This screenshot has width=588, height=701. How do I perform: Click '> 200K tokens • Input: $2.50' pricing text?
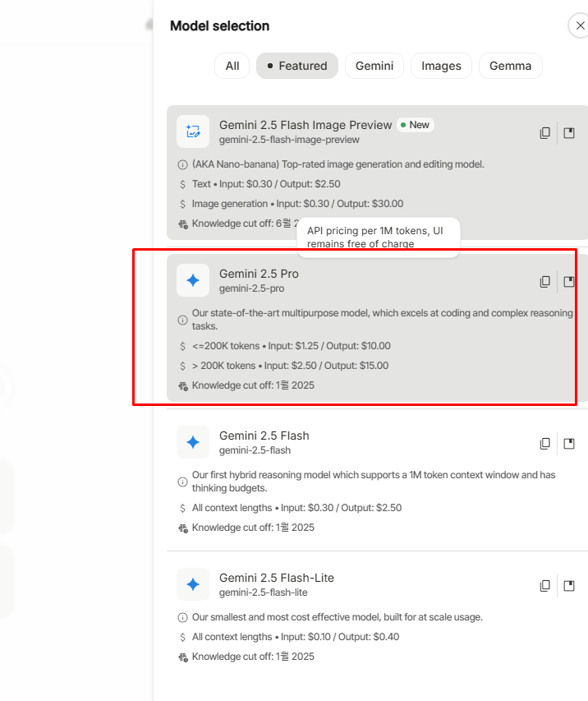(x=290, y=365)
